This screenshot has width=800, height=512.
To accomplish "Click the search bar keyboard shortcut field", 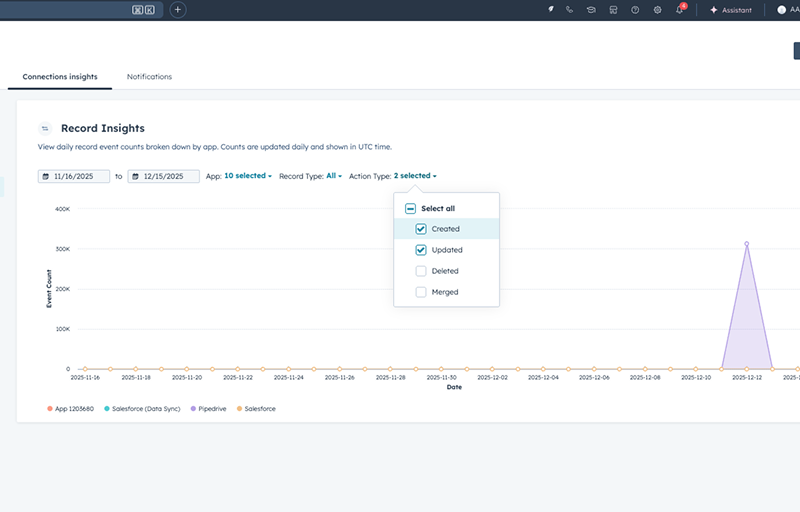I will [x=82, y=10].
